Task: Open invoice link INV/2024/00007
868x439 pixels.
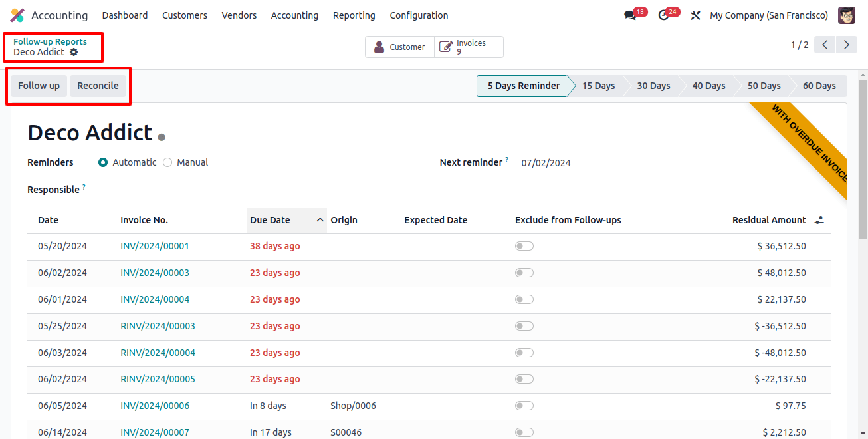Action: tap(155, 432)
